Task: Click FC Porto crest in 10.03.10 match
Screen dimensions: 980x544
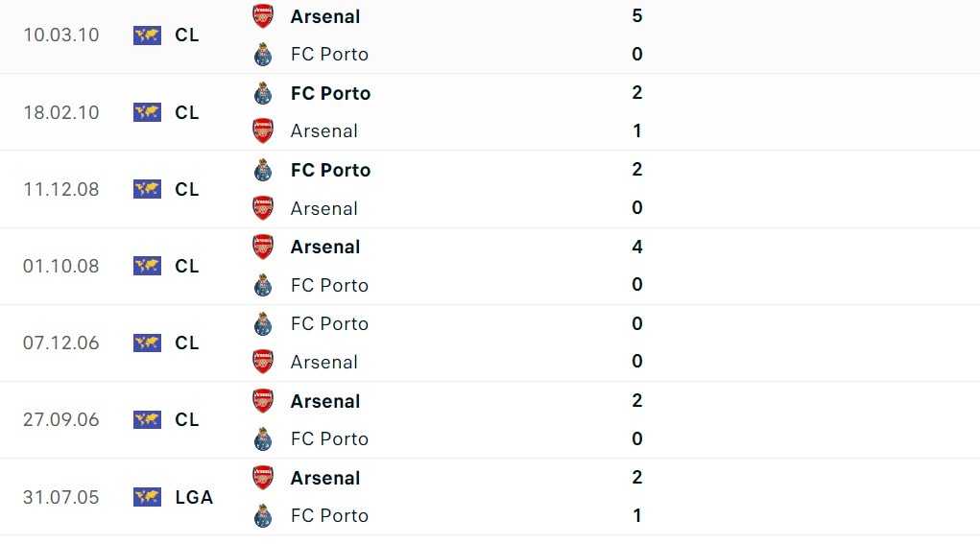Action: [263, 55]
